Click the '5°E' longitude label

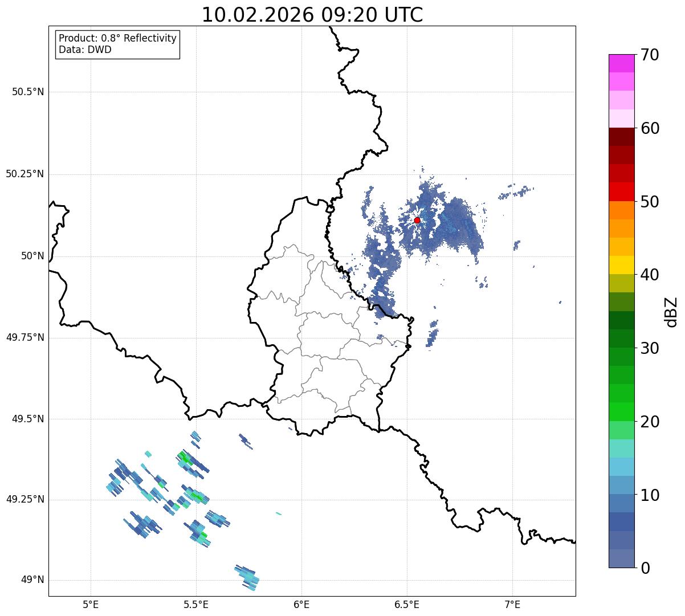click(x=91, y=604)
